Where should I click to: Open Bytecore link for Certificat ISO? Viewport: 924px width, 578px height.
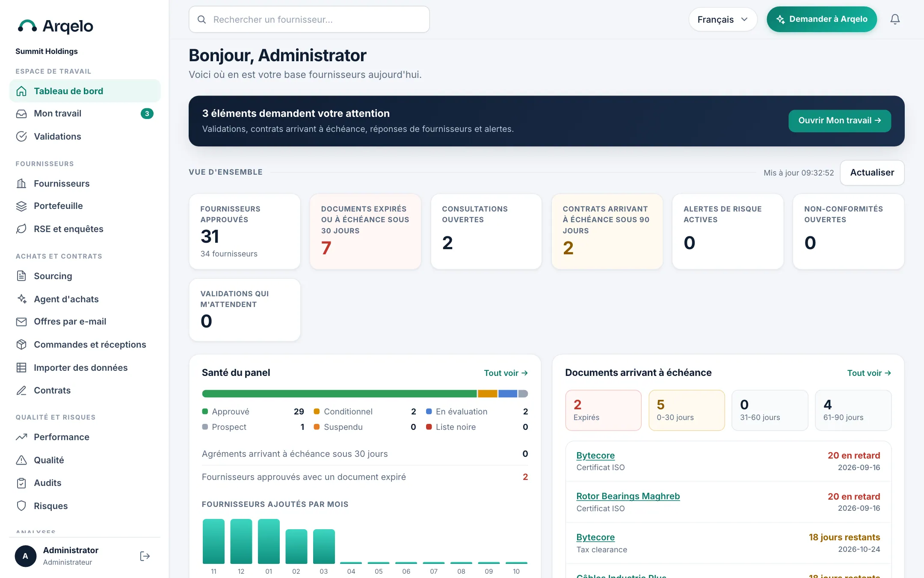point(595,456)
